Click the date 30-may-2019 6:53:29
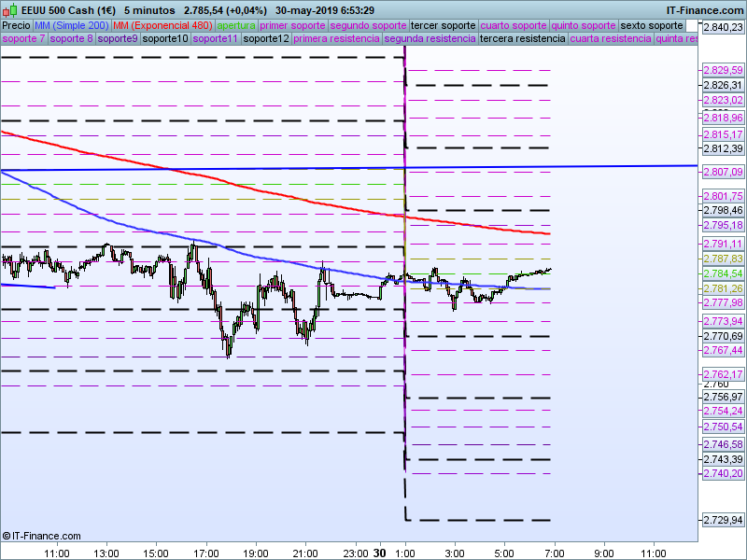 pyautogui.click(x=325, y=10)
